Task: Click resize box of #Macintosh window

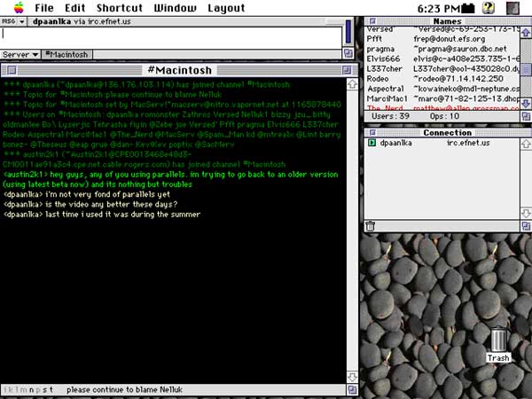Action: 352,390
